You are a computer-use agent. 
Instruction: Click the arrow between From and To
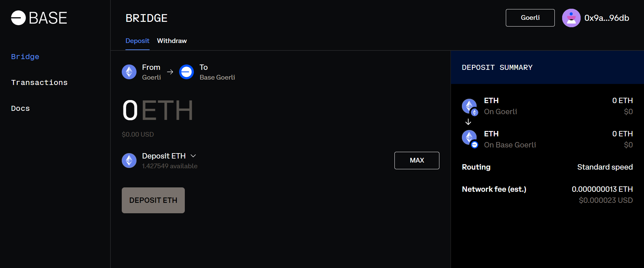(x=170, y=72)
